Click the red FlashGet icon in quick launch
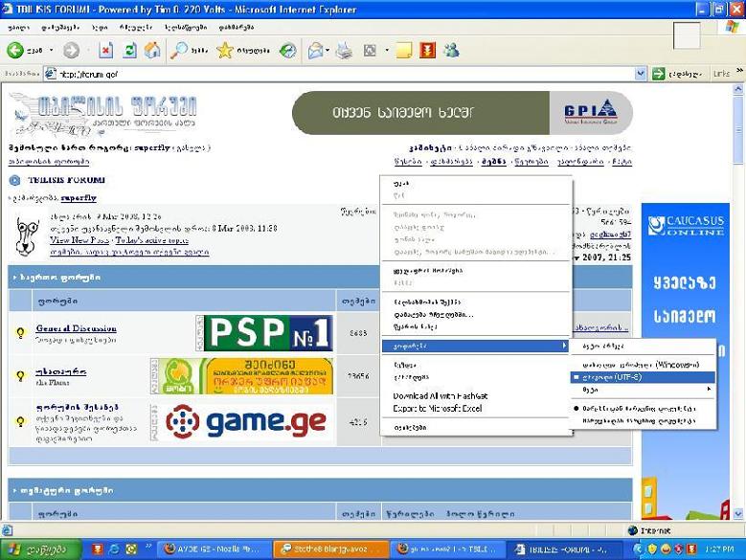The image size is (746, 560). 98,549
